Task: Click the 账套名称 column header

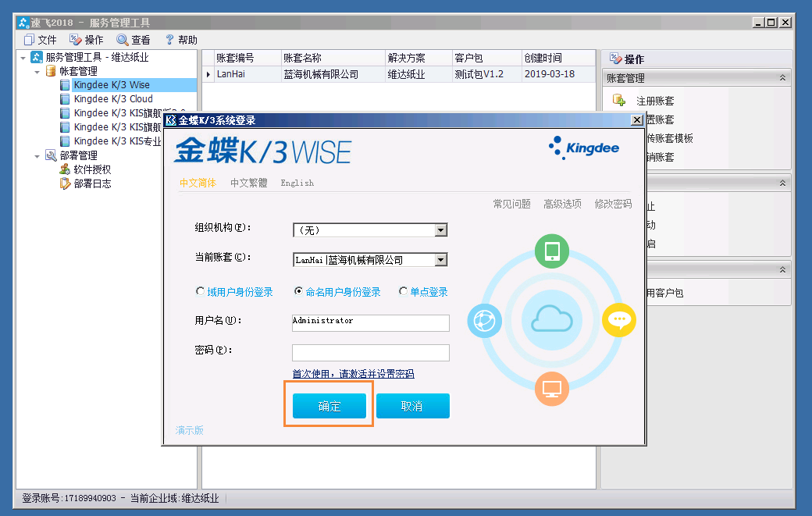Action: pos(333,58)
